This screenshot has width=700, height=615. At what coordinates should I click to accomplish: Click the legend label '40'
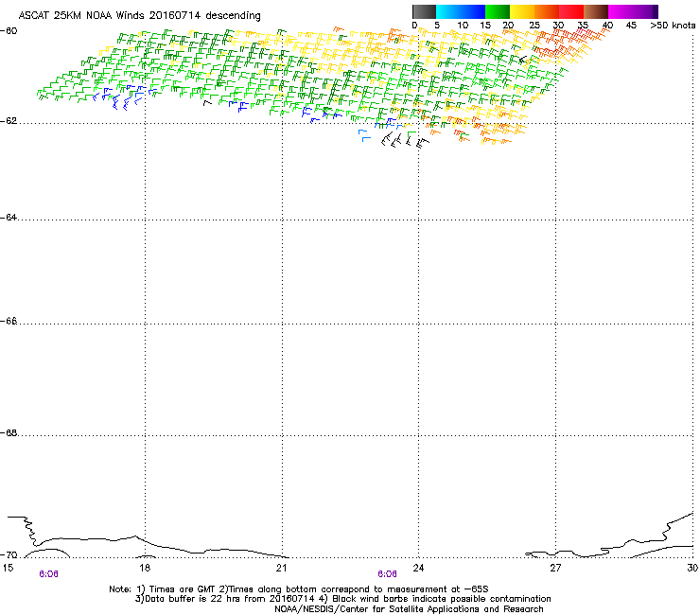tap(607, 26)
